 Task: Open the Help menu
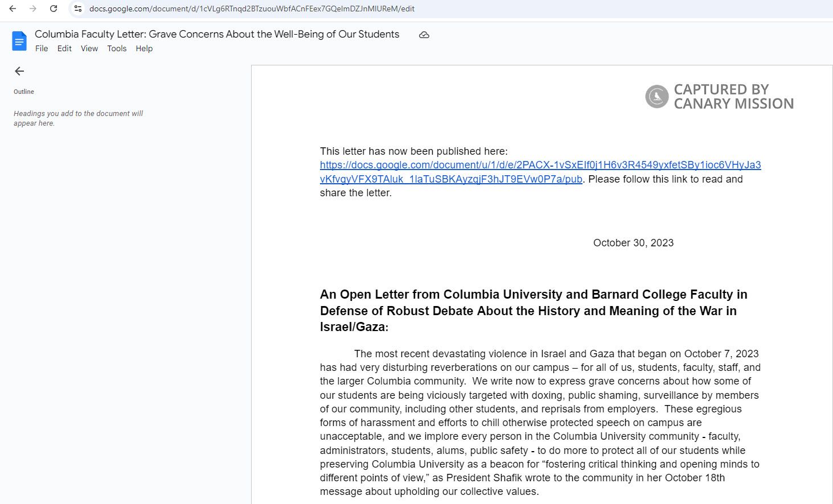(x=144, y=48)
